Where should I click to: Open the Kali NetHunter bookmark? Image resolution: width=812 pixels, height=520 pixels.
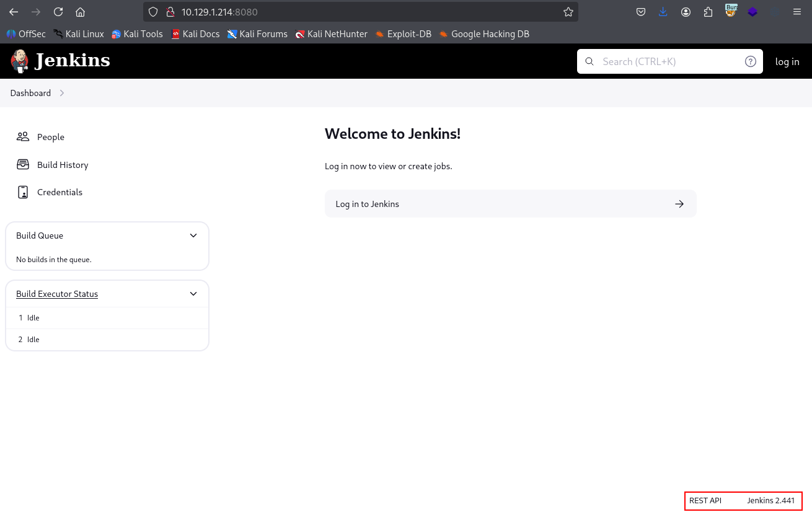point(332,34)
